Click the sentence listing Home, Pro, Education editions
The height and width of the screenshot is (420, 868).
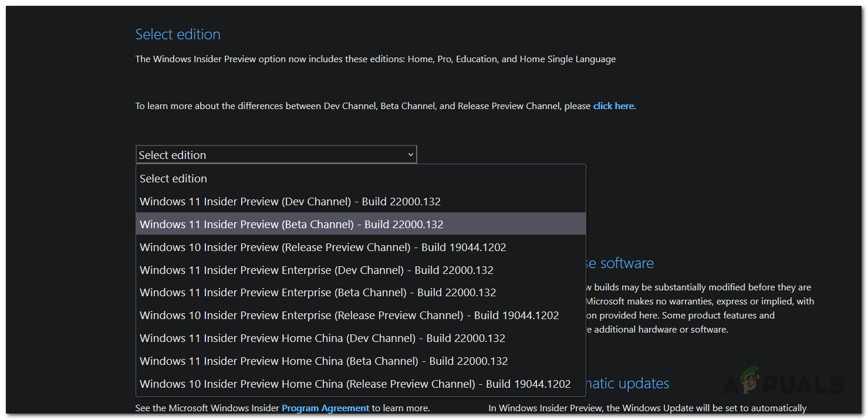[376, 59]
